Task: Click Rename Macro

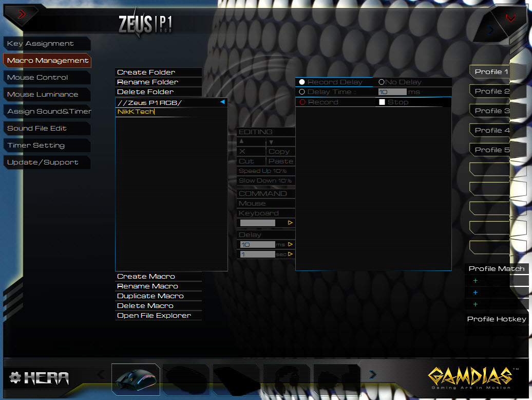Action: click(x=159, y=286)
